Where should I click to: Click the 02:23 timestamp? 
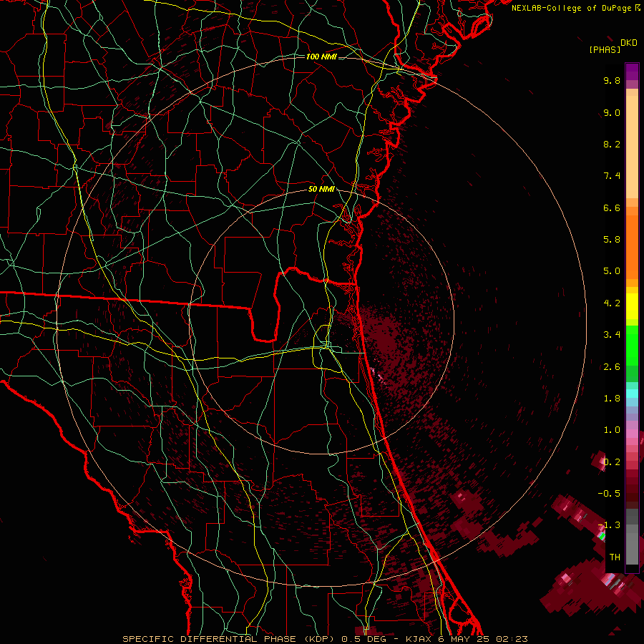tap(512, 639)
